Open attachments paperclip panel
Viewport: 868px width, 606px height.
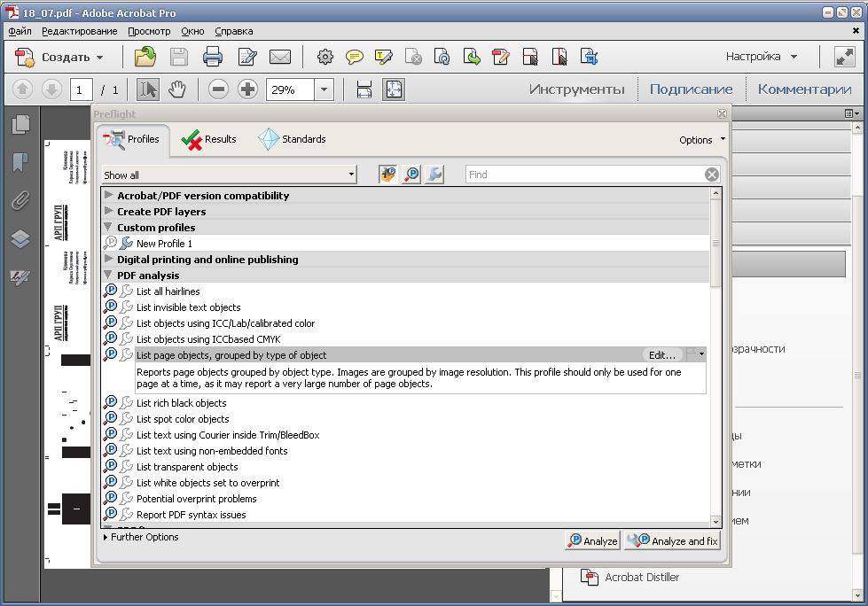(20, 201)
